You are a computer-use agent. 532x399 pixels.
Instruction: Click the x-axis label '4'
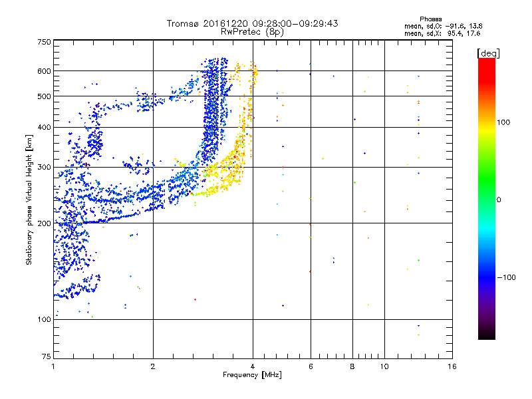253,366
